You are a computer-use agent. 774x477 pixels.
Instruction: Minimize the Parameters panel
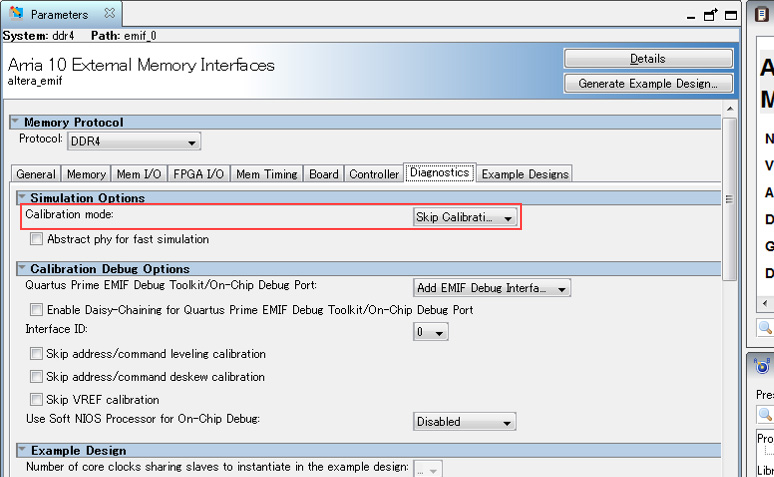pos(691,15)
